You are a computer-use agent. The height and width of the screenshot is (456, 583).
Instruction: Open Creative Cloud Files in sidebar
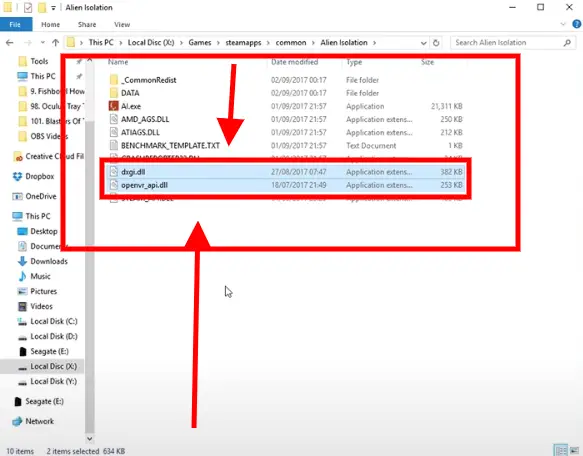tap(54, 157)
